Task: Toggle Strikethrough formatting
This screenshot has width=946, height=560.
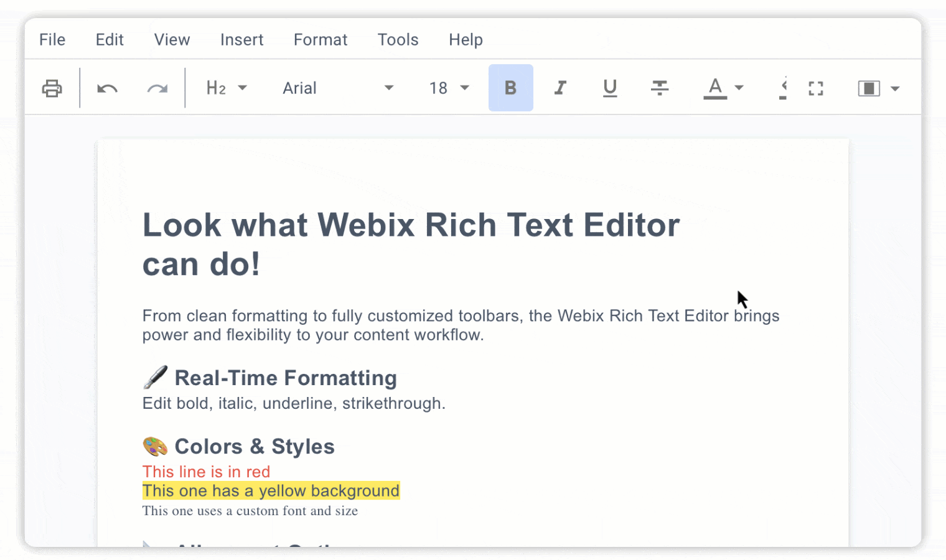Action: pyautogui.click(x=660, y=88)
